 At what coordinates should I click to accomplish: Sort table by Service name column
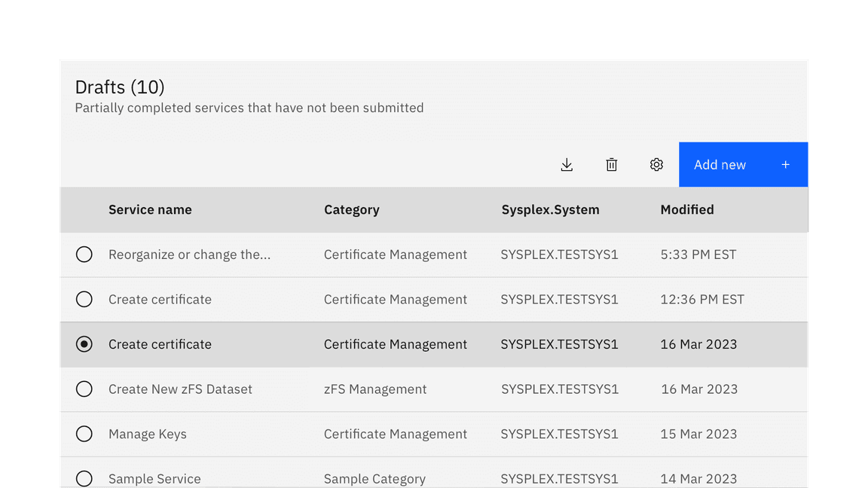(x=150, y=209)
